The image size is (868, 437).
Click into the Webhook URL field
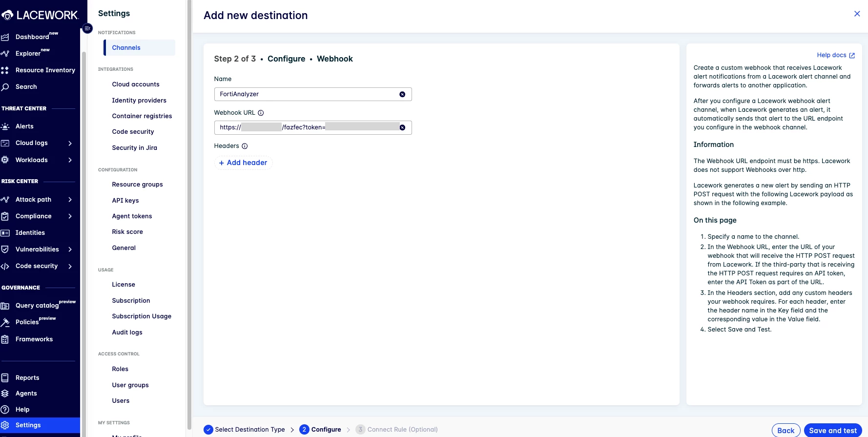coord(313,127)
